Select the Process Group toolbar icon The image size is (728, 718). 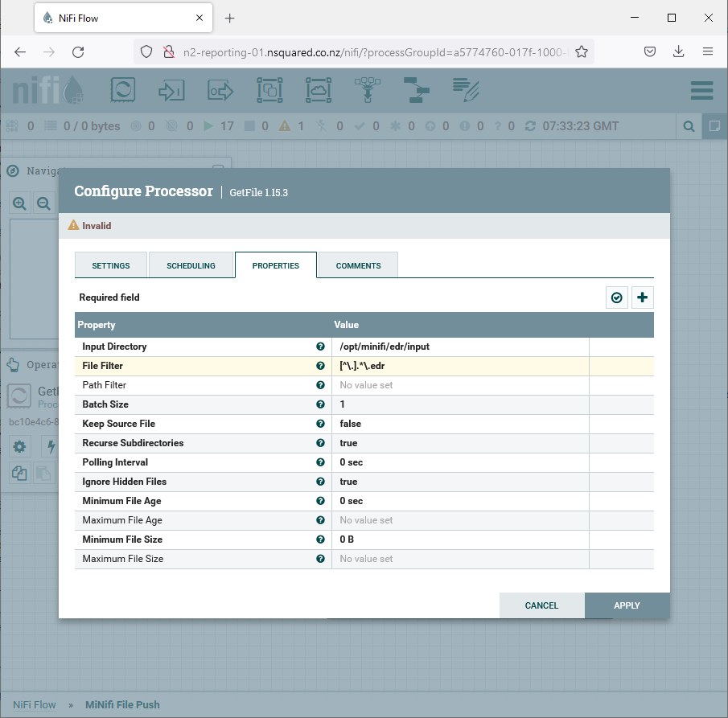click(x=269, y=90)
